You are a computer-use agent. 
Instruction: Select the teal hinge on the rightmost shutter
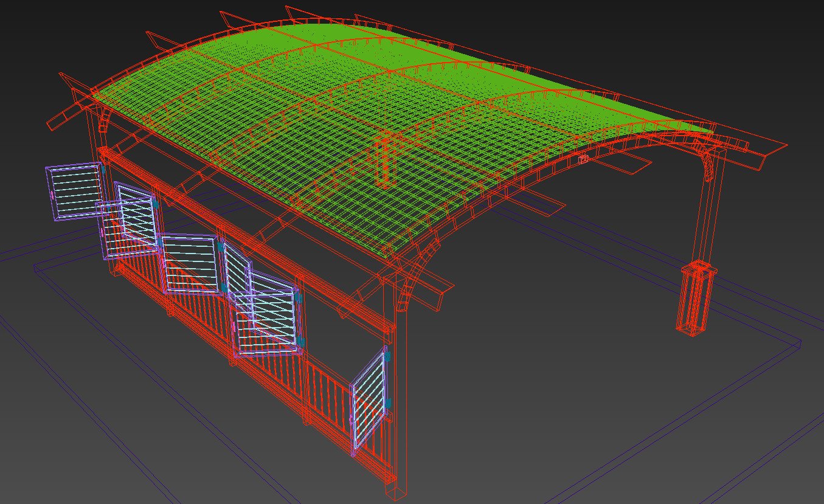[x=387, y=404]
